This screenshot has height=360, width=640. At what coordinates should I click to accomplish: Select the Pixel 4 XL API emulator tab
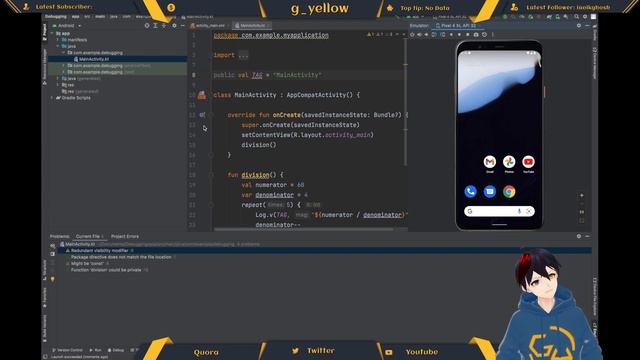(x=458, y=25)
